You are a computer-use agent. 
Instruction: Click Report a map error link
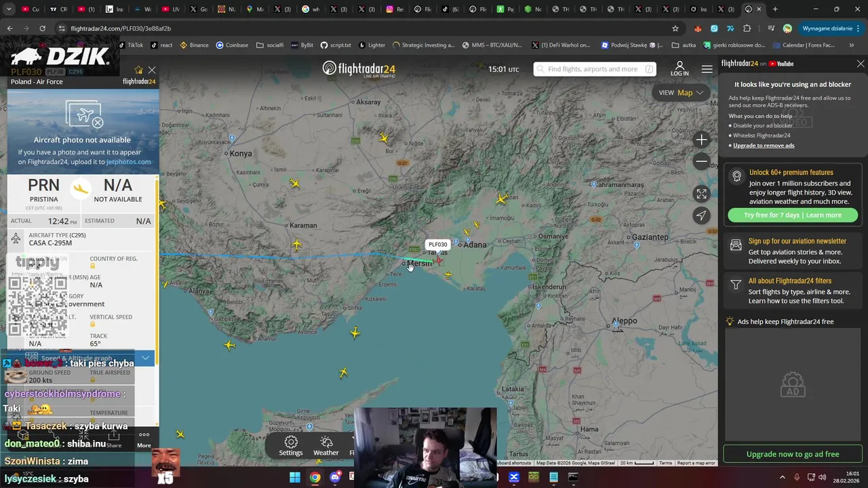click(696, 463)
